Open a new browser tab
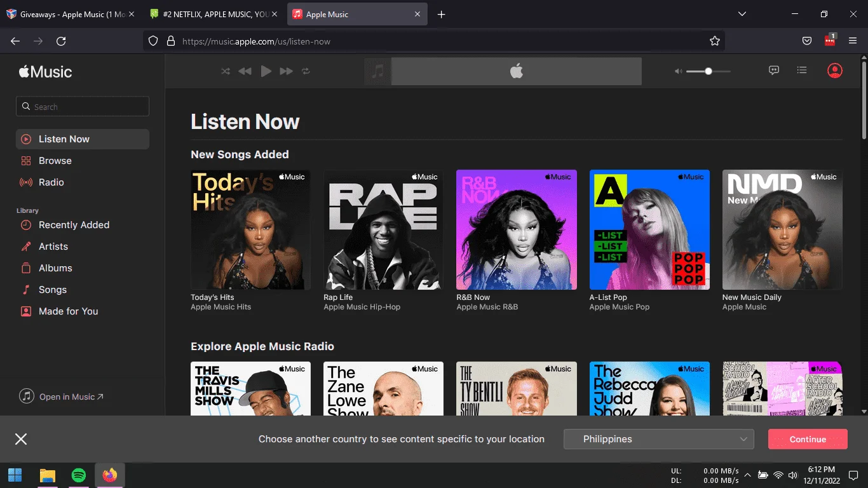The height and width of the screenshot is (488, 868). (x=442, y=14)
